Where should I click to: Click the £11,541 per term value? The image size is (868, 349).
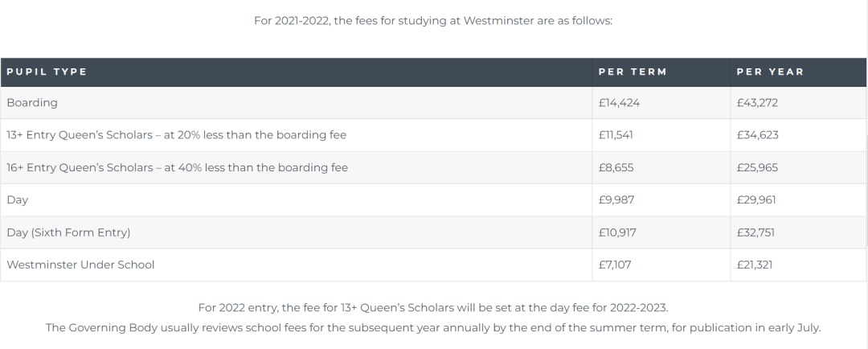pos(616,135)
